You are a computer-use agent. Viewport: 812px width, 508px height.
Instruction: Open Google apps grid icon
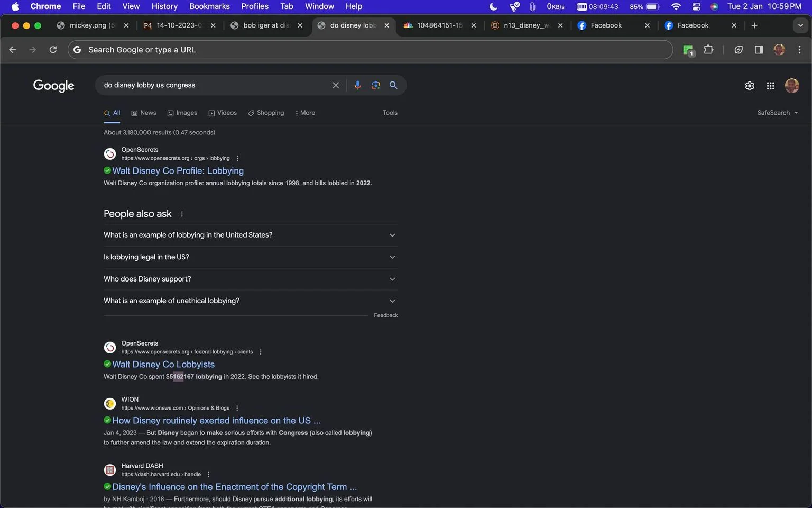click(770, 86)
